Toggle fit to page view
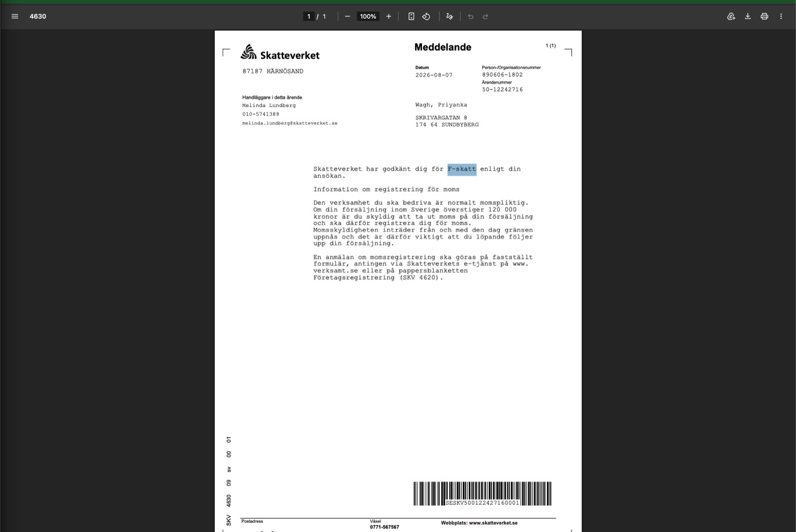 [411, 16]
